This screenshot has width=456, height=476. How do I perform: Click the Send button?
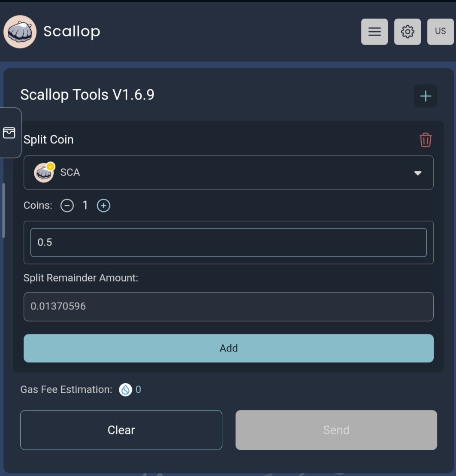(x=336, y=430)
